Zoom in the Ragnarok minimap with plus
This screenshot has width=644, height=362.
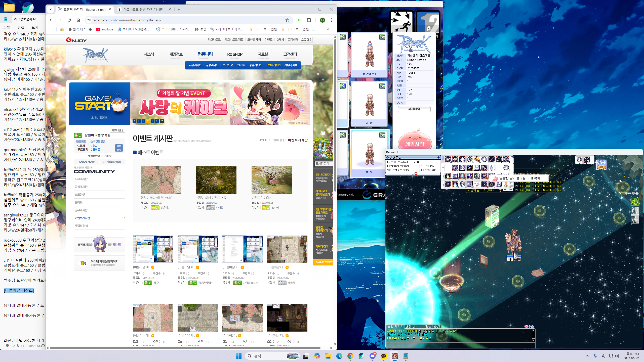626,193
